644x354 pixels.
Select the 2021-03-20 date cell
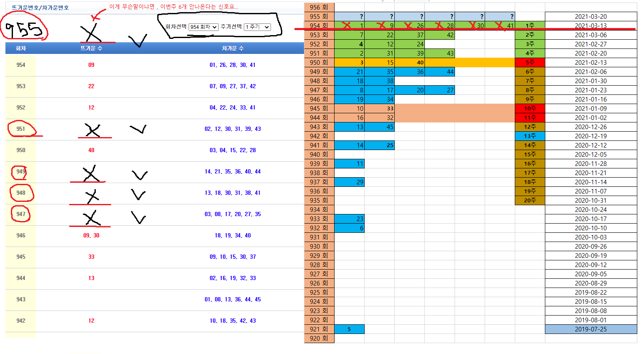[590, 17]
